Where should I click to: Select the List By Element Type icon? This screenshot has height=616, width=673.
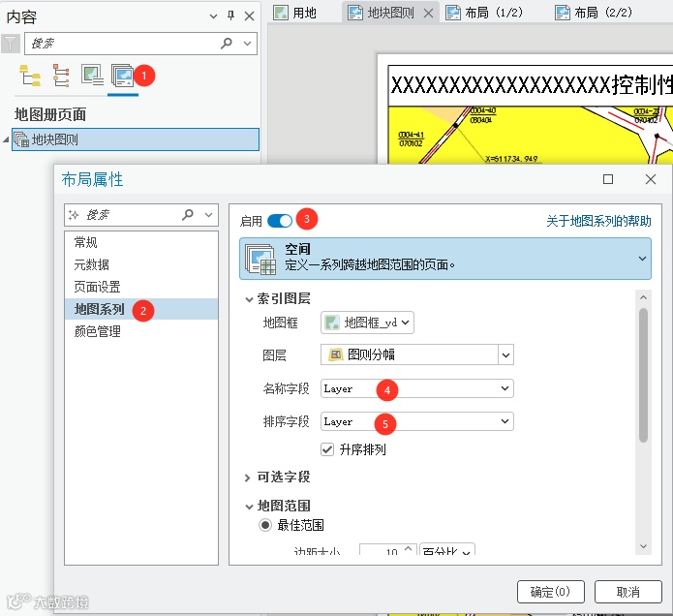(60, 76)
